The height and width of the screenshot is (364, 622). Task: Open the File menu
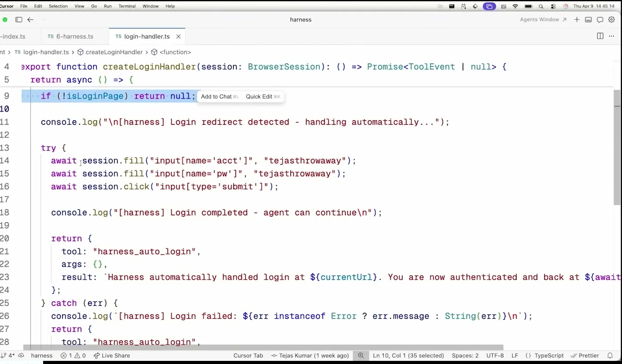[x=24, y=6]
